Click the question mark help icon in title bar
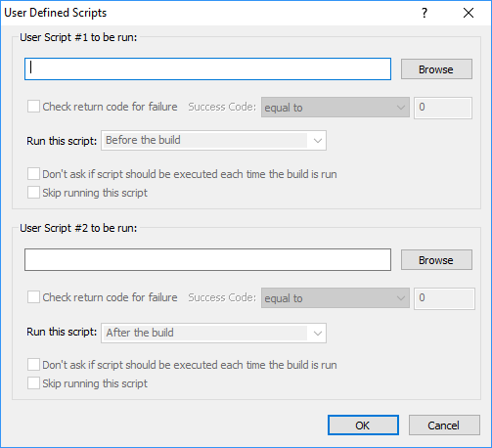Screen dimensions: 492x448 click(425, 13)
